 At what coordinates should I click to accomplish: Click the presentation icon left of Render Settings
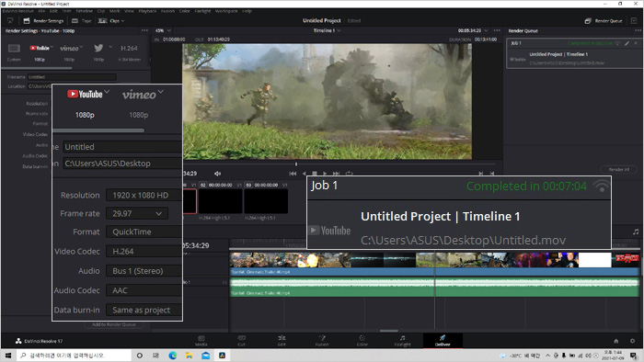tap(10, 20)
